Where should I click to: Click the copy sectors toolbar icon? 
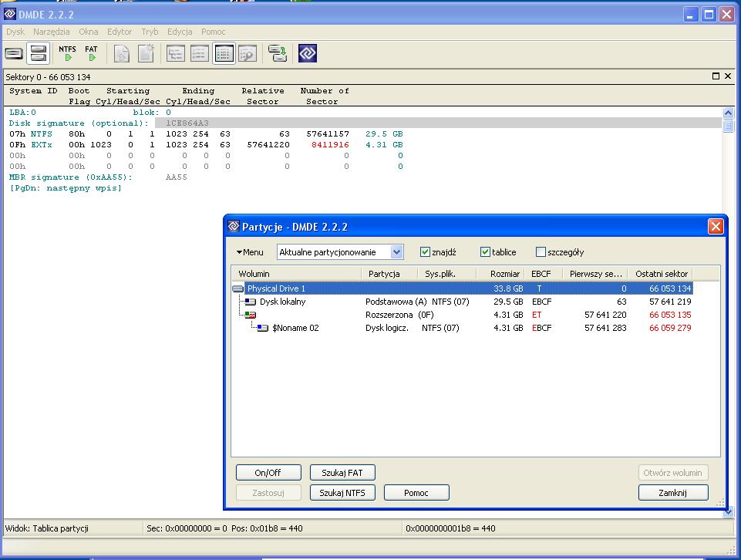click(278, 53)
